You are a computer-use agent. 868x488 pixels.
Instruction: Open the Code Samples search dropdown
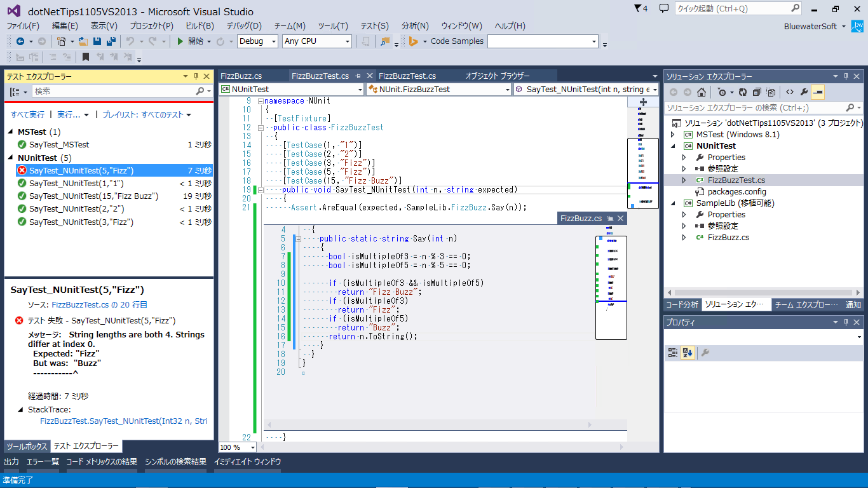(594, 41)
